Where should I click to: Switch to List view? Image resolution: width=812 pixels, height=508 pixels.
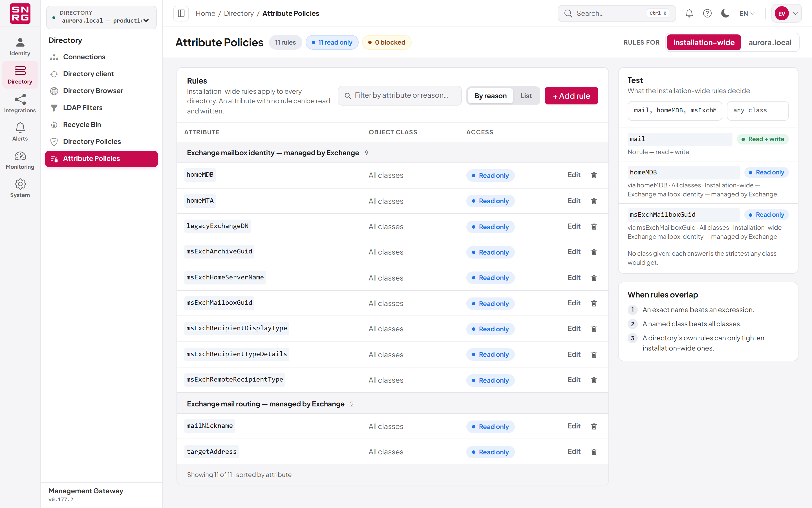(x=526, y=96)
